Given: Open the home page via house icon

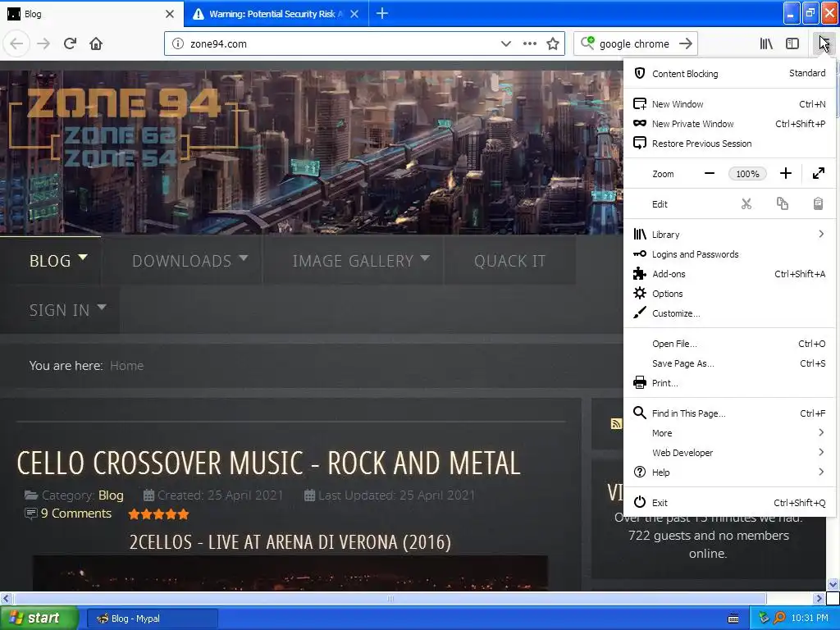Looking at the screenshot, I should (x=96, y=43).
